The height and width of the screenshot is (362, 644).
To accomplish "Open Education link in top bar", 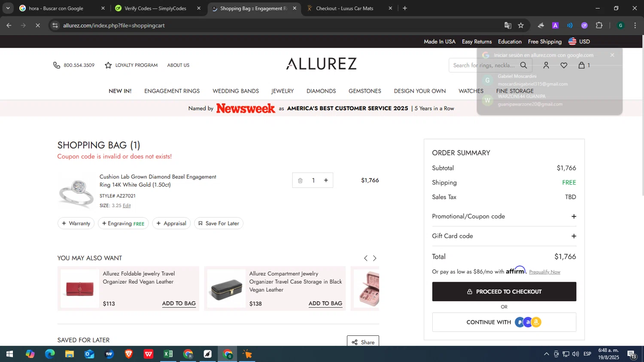I will (x=510, y=42).
